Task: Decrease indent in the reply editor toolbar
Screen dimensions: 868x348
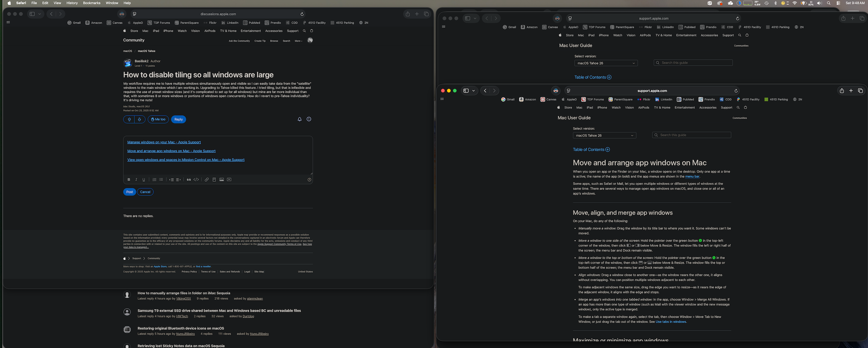Action: [171, 179]
